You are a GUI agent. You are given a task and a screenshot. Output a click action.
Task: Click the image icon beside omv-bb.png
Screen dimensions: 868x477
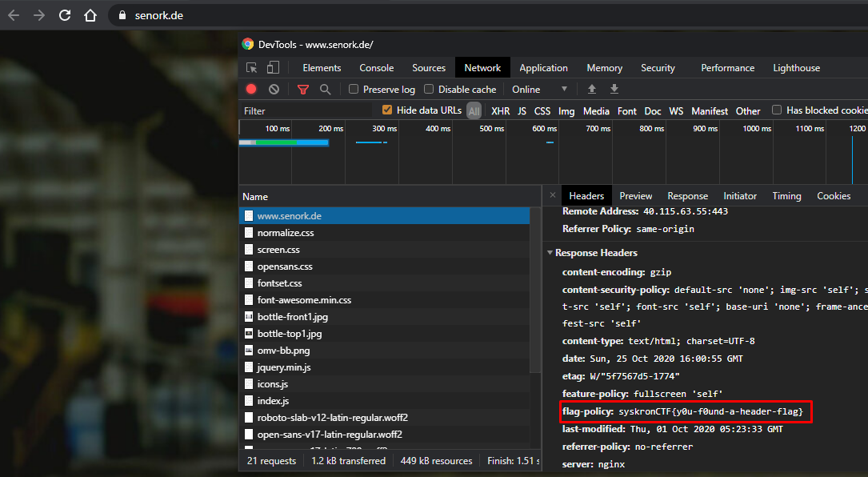pyautogui.click(x=249, y=350)
